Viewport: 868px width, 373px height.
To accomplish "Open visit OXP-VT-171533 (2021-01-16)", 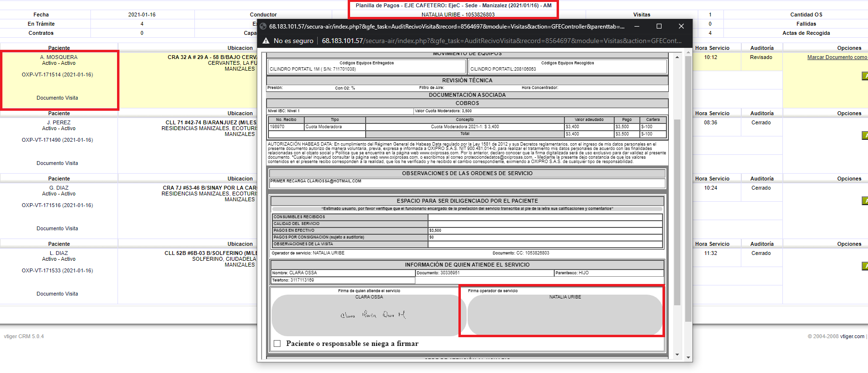I will tap(57, 270).
